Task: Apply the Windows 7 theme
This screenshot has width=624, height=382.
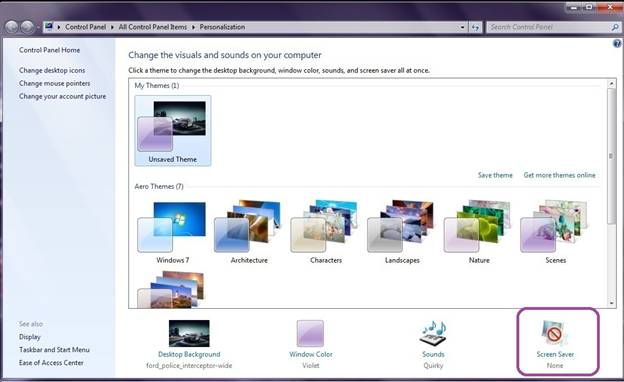Action: pyautogui.click(x=172, y=232)
